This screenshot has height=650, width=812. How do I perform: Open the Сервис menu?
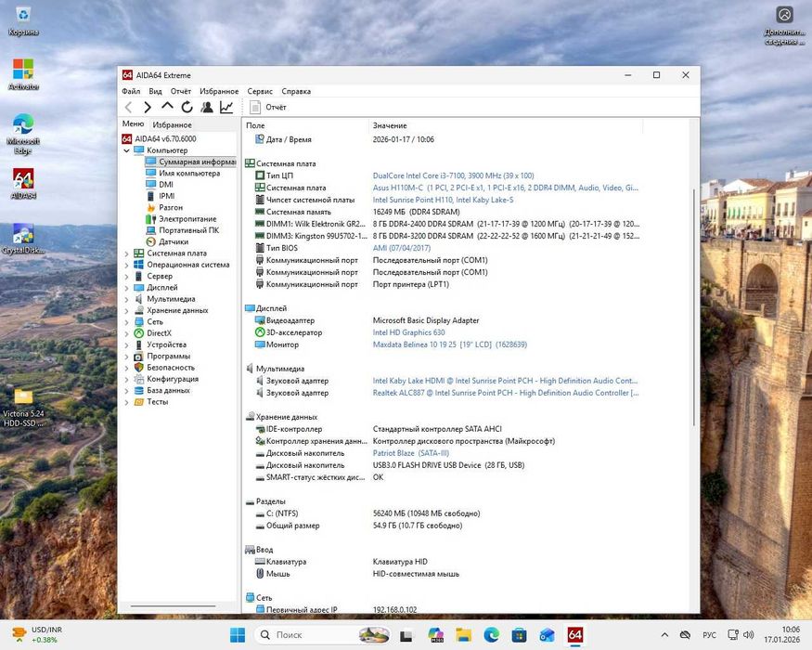click(x=260, y=91)
